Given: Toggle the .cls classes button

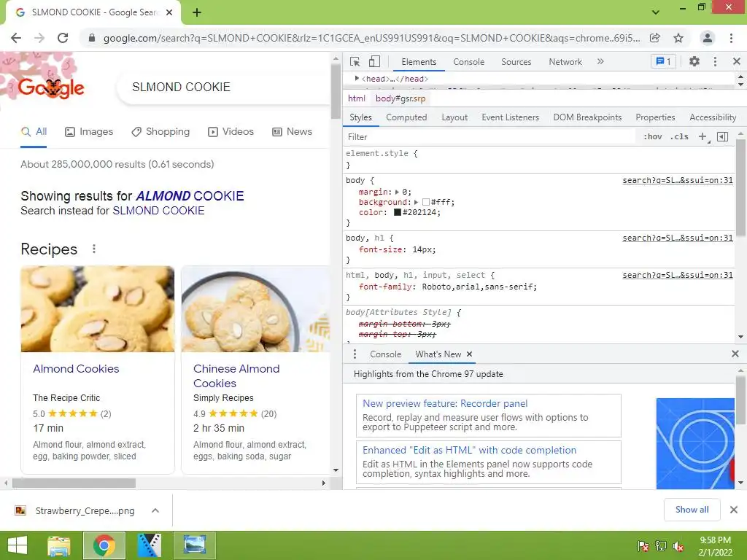Looking at the screenshot, I should coord(679,136).
